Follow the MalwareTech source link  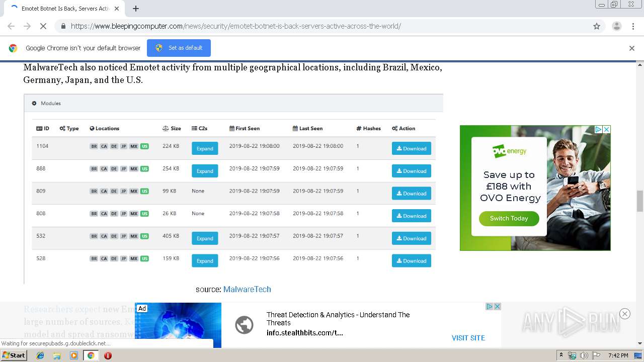point(247,289)
